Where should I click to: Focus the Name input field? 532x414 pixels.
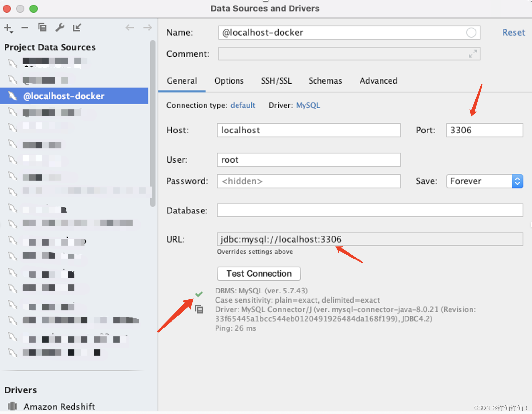point(349,32)
